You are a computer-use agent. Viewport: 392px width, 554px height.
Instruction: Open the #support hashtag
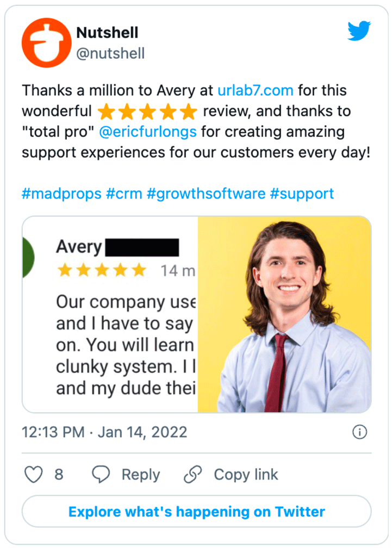click(302, 194)
